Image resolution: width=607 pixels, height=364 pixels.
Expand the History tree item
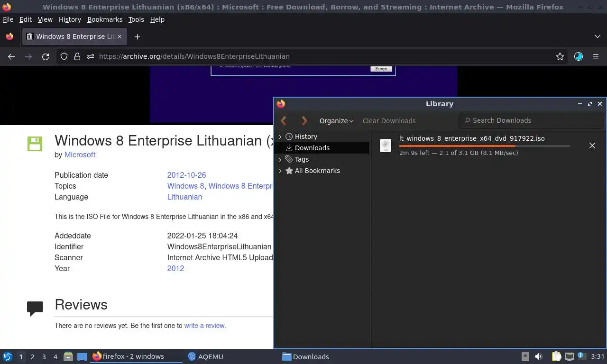click(x=280, y=136)
